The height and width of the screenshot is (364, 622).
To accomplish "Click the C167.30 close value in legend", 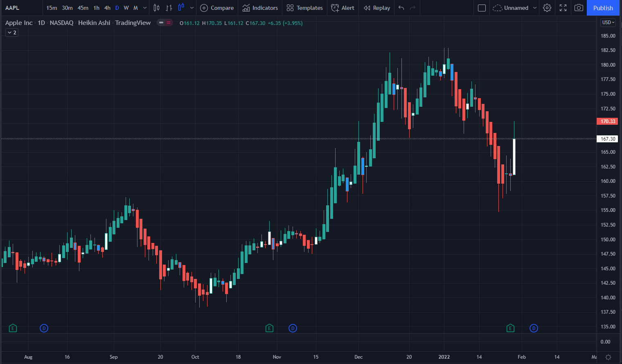I will tap(256, 23).
